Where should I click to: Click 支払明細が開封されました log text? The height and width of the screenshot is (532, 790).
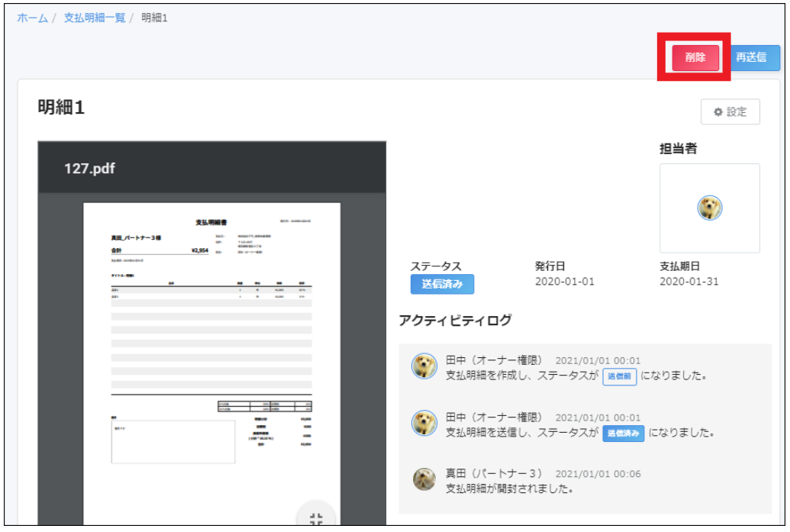tap(509, 488)
